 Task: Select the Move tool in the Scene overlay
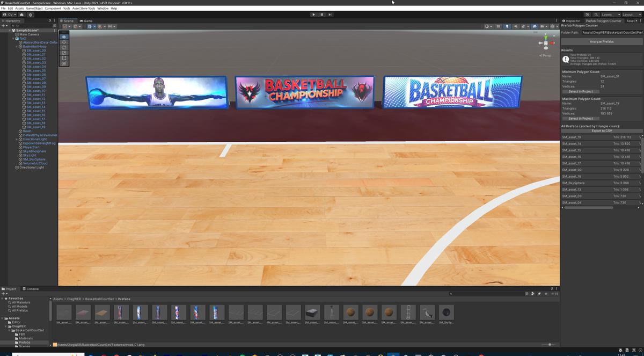tap(64, 42)
